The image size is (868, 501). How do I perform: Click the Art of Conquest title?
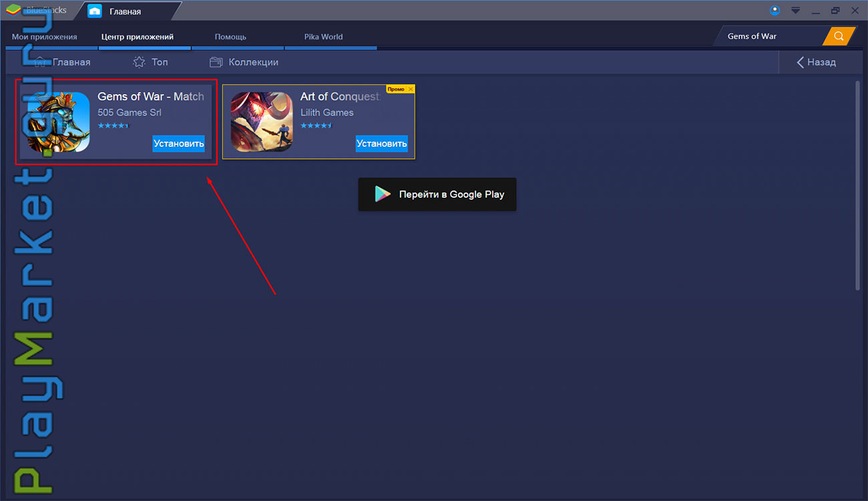tap(340, 97)
